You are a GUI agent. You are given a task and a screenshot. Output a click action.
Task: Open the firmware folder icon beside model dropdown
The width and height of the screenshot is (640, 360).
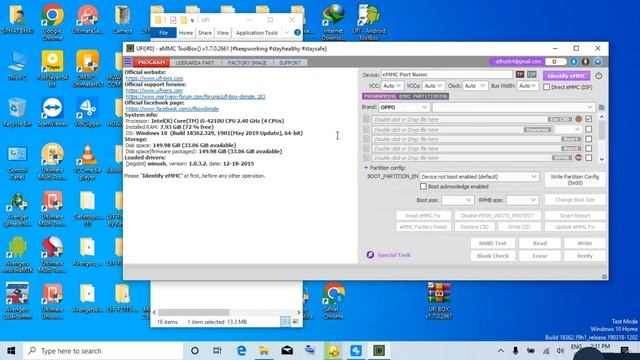(601, 107)
